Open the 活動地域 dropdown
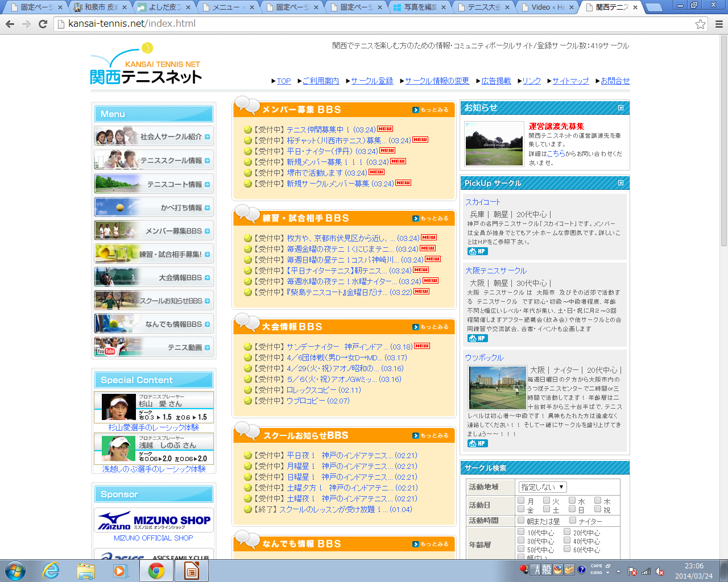 [x=542, y=487]
